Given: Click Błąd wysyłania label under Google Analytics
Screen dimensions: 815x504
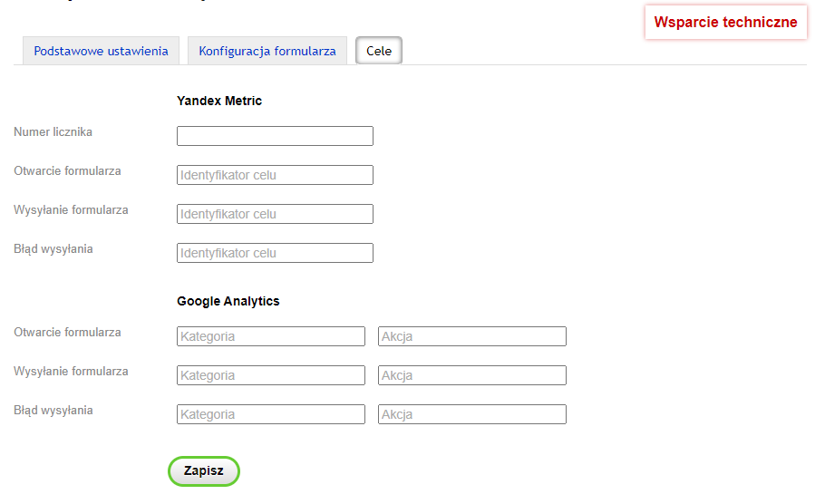Looking at the screenshot, I should (x=53, y=411).
